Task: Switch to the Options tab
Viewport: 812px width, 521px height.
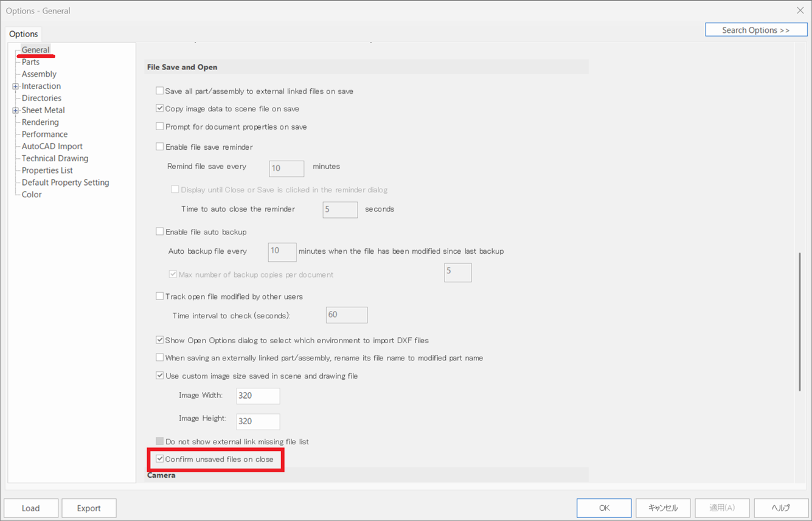Action: [x=24, y=34]
